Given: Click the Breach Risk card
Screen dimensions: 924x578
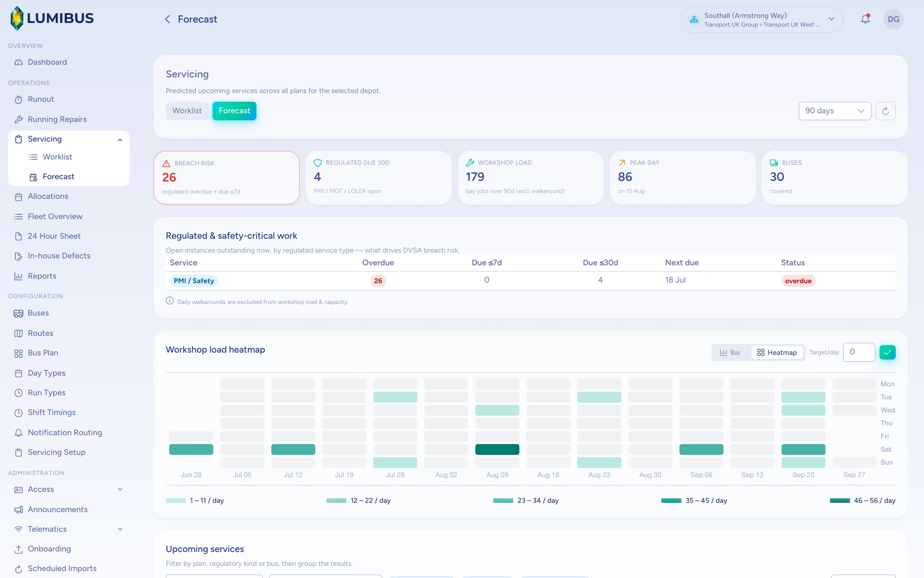Looking at the screenshot, I should click(226, 178).
